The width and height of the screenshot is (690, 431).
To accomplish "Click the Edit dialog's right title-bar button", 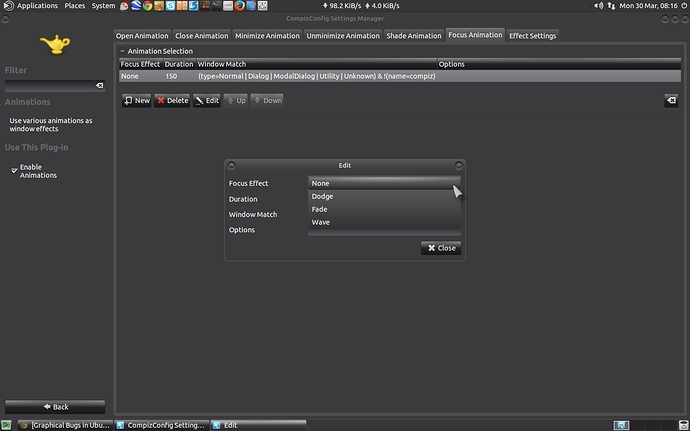I will [x=459, y=166].
